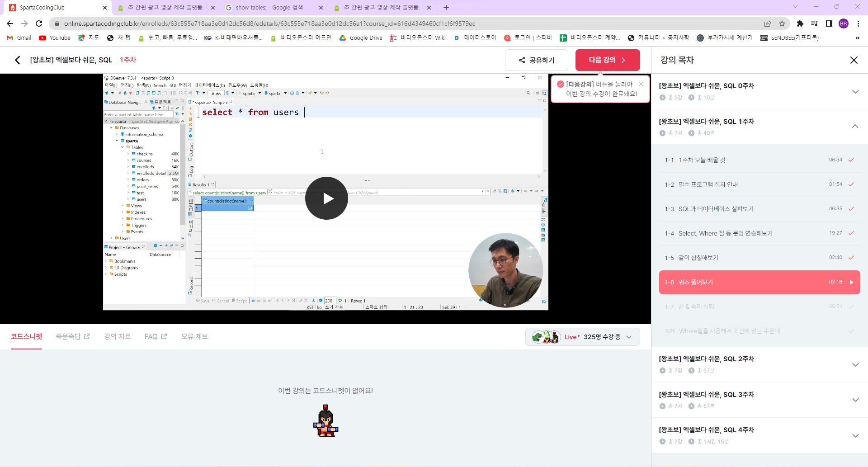Open lecture 1-4 Select, Where 절
Viewport: 868px width, 467px height.
pos(759,233)
